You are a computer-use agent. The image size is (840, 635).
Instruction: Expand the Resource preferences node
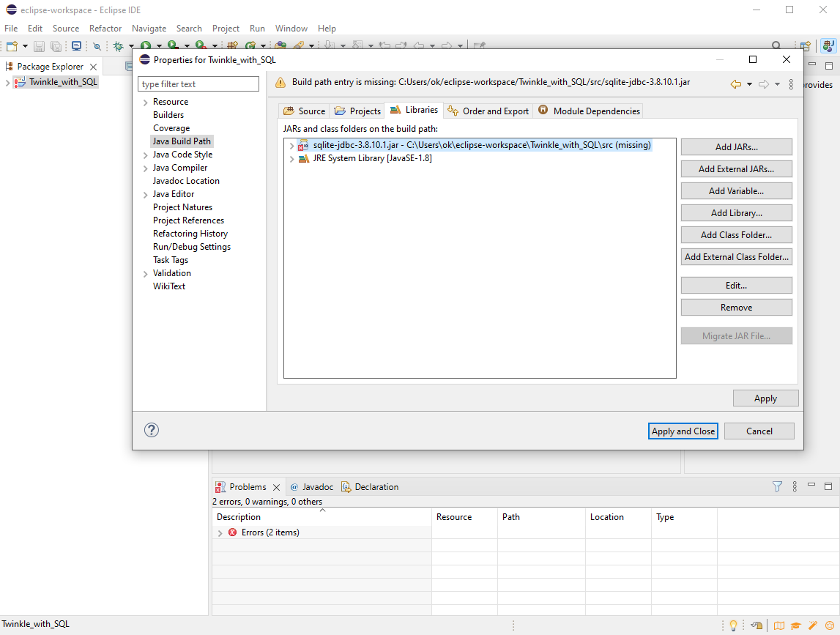pos(145,103)
